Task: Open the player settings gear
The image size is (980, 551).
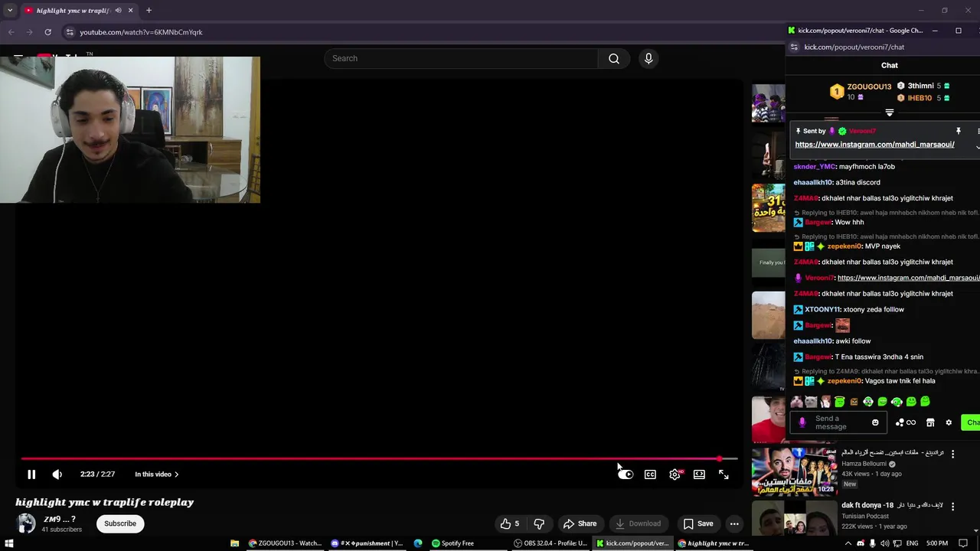Action: point(675,474)
